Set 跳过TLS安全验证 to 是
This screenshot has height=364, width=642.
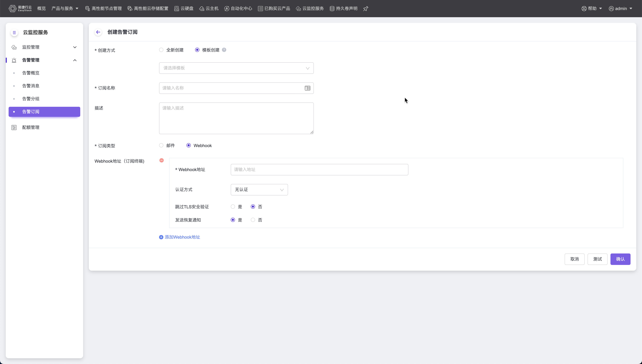[x=233, y=207]
